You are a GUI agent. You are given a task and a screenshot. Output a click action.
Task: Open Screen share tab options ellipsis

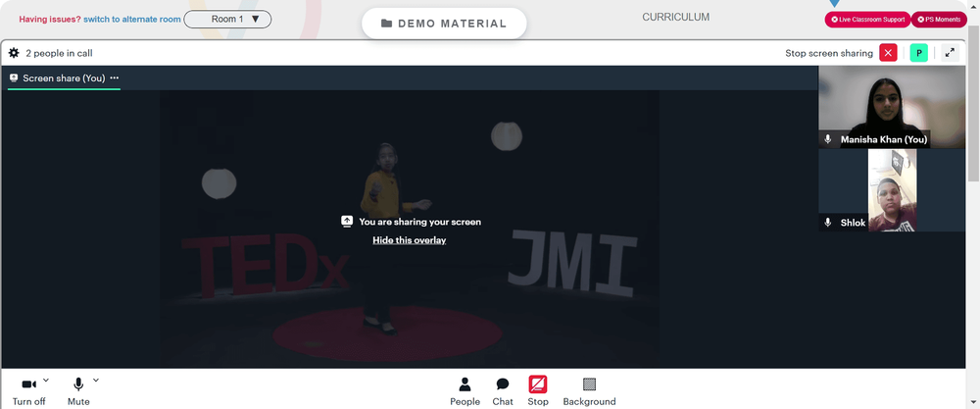[115, 78]
